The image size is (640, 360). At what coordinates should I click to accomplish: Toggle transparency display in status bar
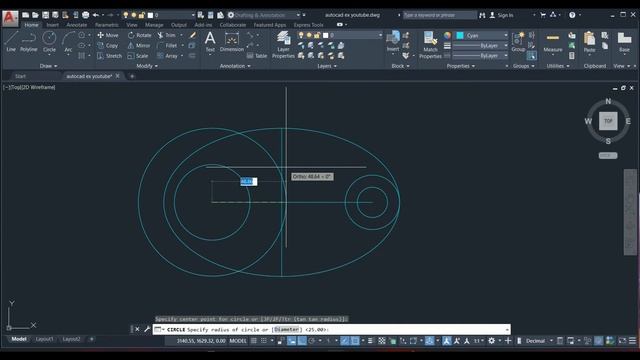382,341
